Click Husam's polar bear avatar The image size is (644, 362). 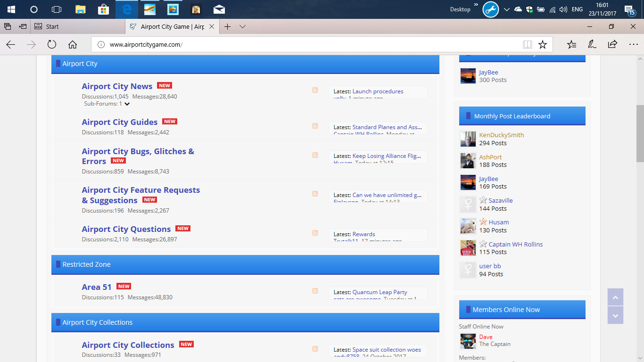pyautogui.click(x=468, y=226)
